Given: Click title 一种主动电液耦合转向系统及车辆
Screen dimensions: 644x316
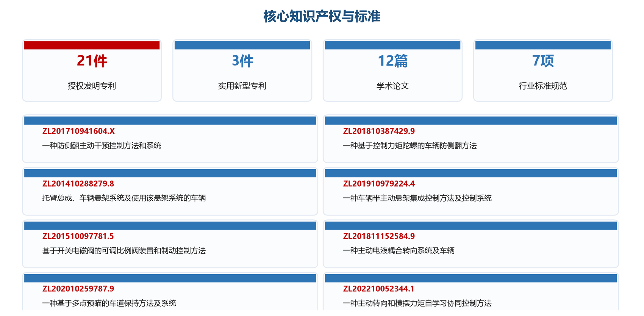Looking at the screenshot, I should coord(399,251).
